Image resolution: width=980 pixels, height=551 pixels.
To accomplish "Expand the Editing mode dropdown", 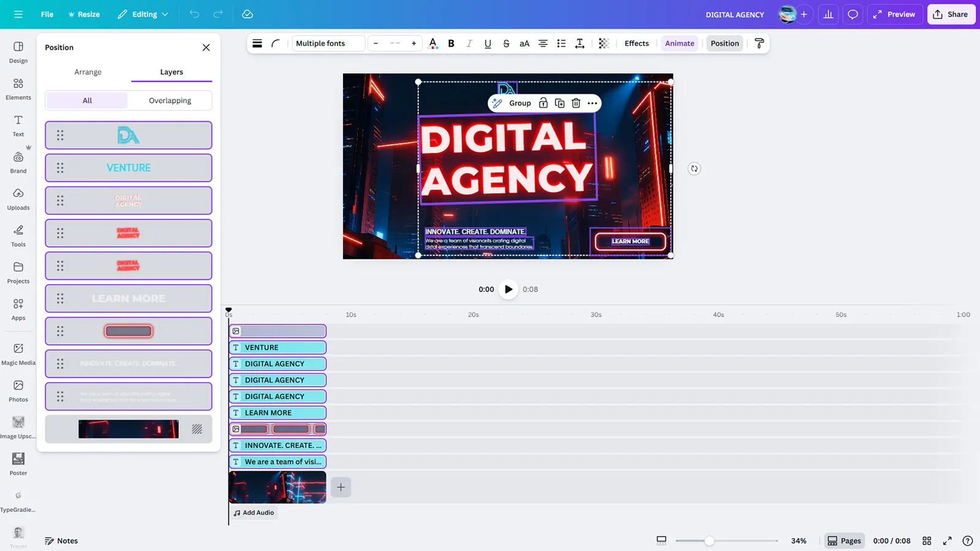I will point(143,14).
